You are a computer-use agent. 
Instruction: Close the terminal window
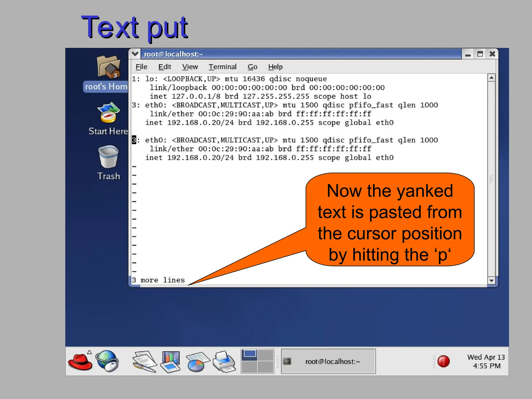coord(492,54)
